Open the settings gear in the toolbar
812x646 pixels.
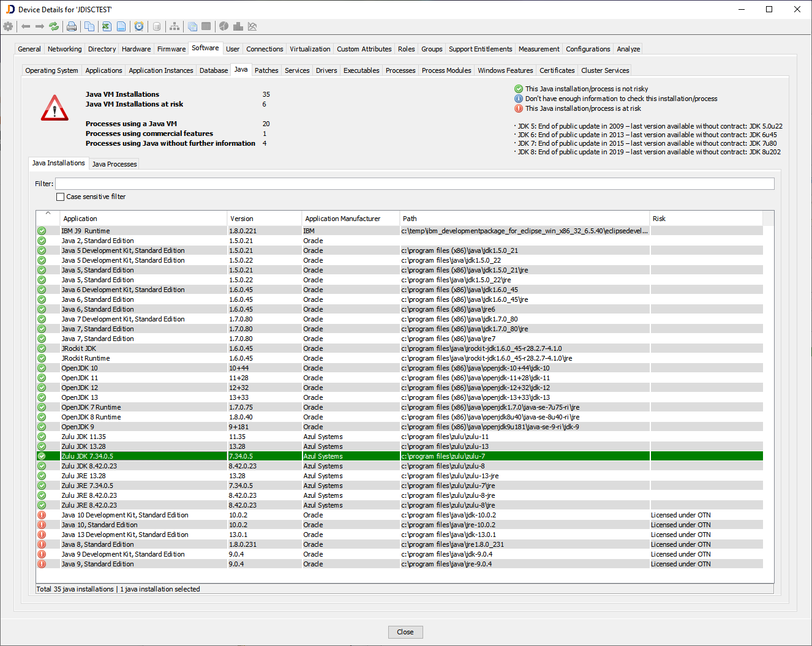tap(8, 26)
